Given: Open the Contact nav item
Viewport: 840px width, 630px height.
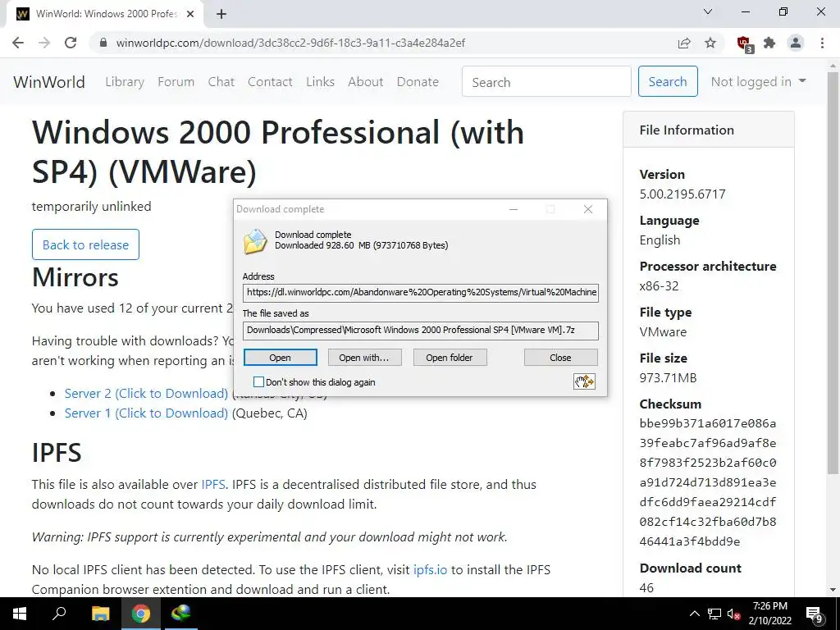Looking at the screenshot, I should (x=270, y=81).
